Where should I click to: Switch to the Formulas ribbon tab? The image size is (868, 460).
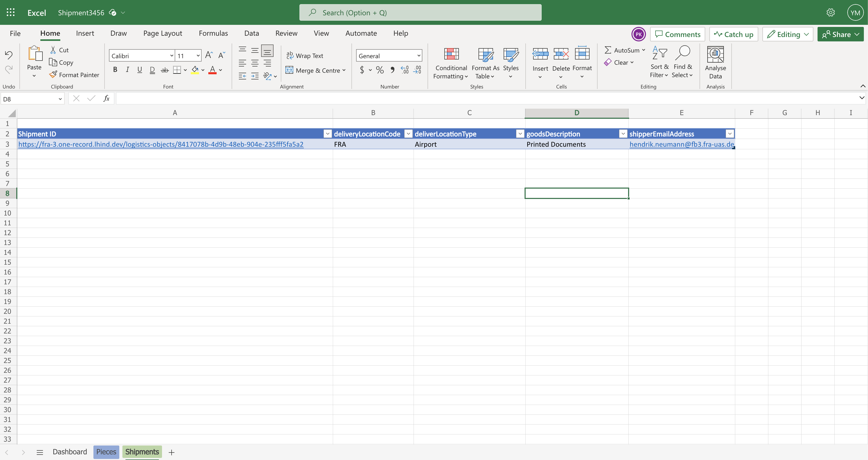[213, 33]
